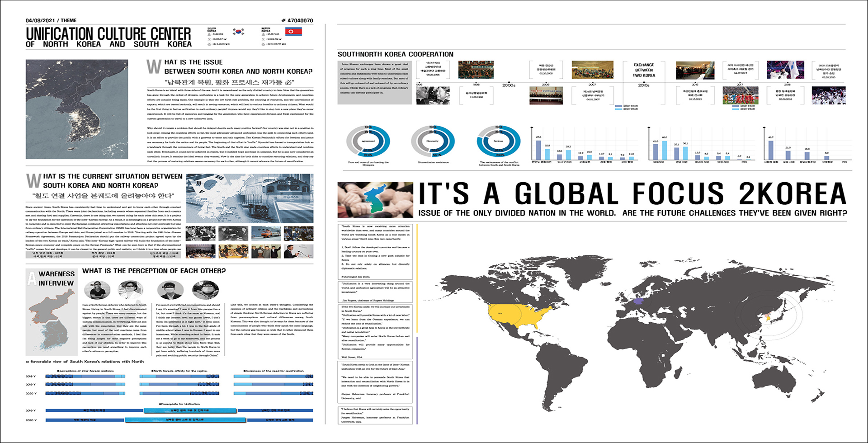The image size is (868, 443).
Task: Click the large decorative 'W' before 'HAT IS THE ISSUE'
Action: coord(154,66)
